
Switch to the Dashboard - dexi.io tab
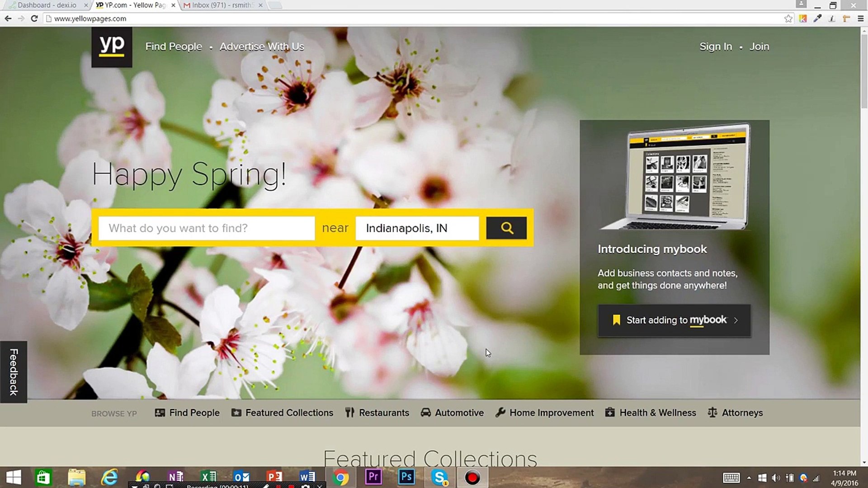point(47,5)
